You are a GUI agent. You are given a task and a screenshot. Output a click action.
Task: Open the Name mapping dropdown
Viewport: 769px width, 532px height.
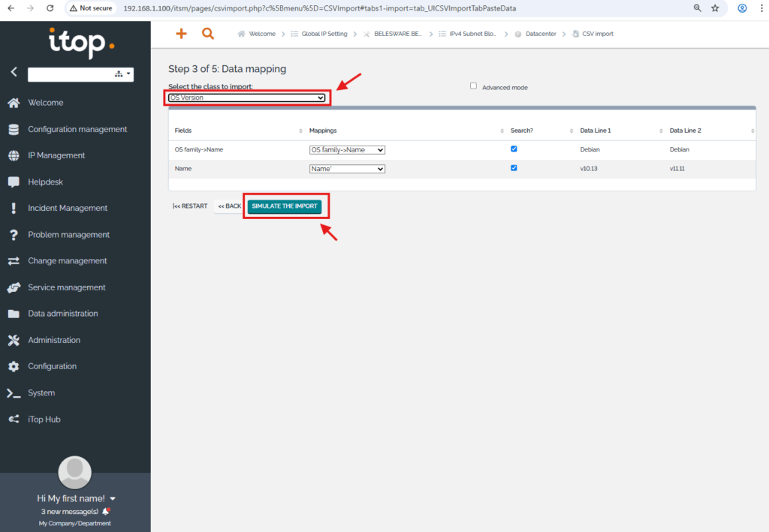coord(347,169)
